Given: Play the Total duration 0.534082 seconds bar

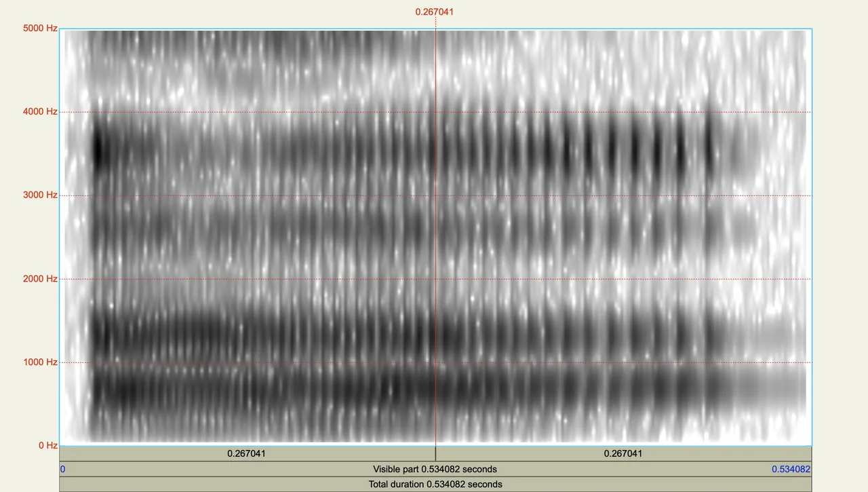Looking at the screenshot, I should [x=435, y=484].
